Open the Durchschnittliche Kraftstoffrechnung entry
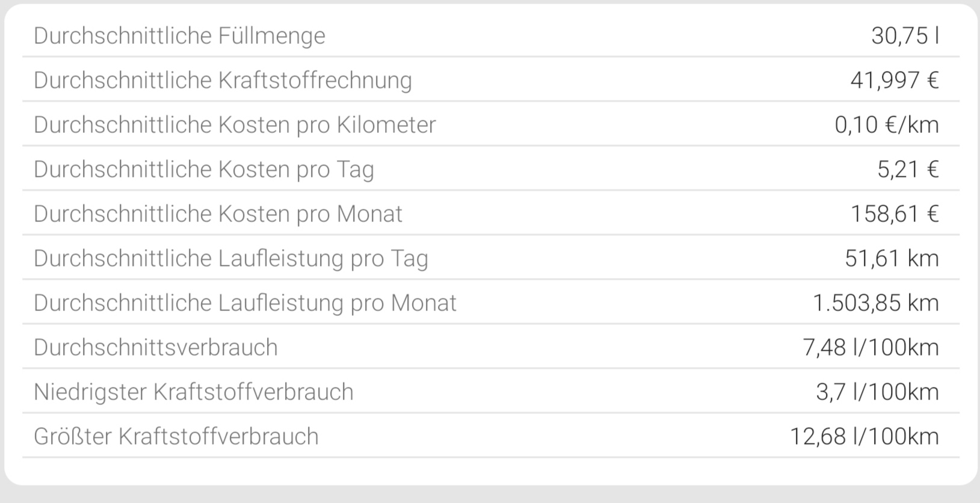The image size is (980, 503). [224, 80]
